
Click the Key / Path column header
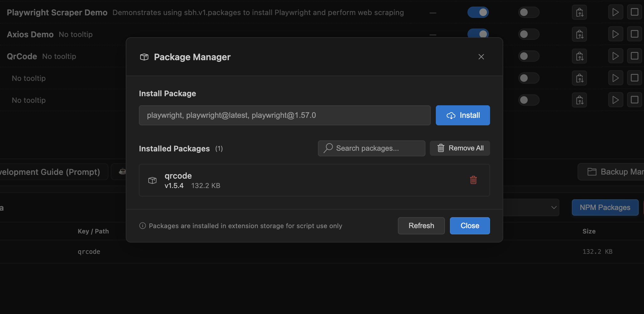click(93, 231)
